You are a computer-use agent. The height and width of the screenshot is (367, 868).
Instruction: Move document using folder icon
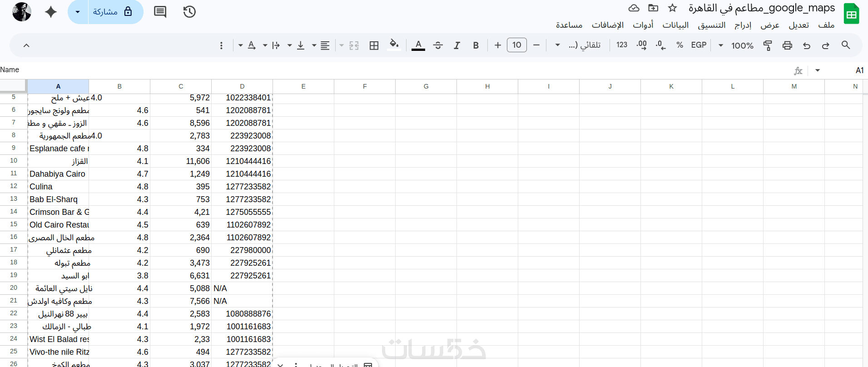(653, 8)
